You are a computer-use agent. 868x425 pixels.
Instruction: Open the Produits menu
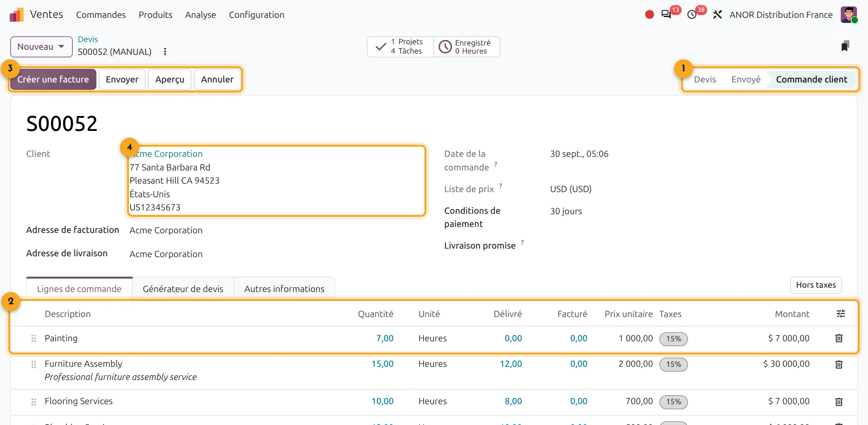(155, 15)
